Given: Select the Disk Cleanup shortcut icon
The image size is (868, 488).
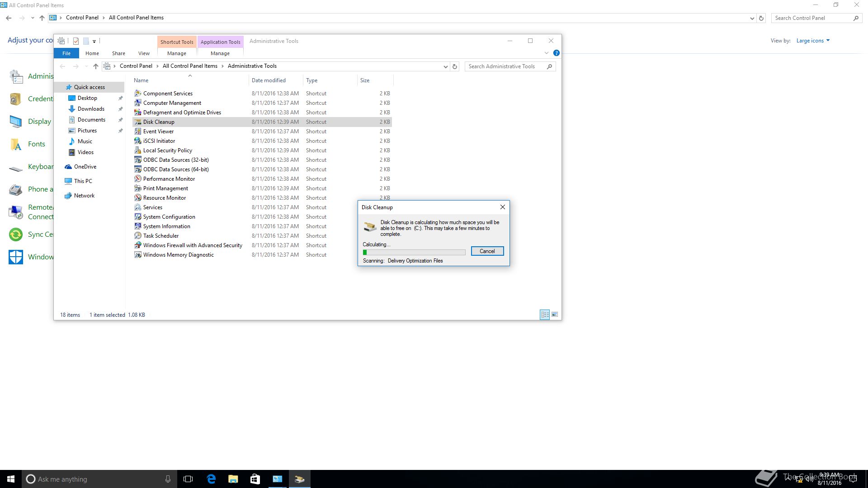Looking at the screenshot, I should pos(138,122).
